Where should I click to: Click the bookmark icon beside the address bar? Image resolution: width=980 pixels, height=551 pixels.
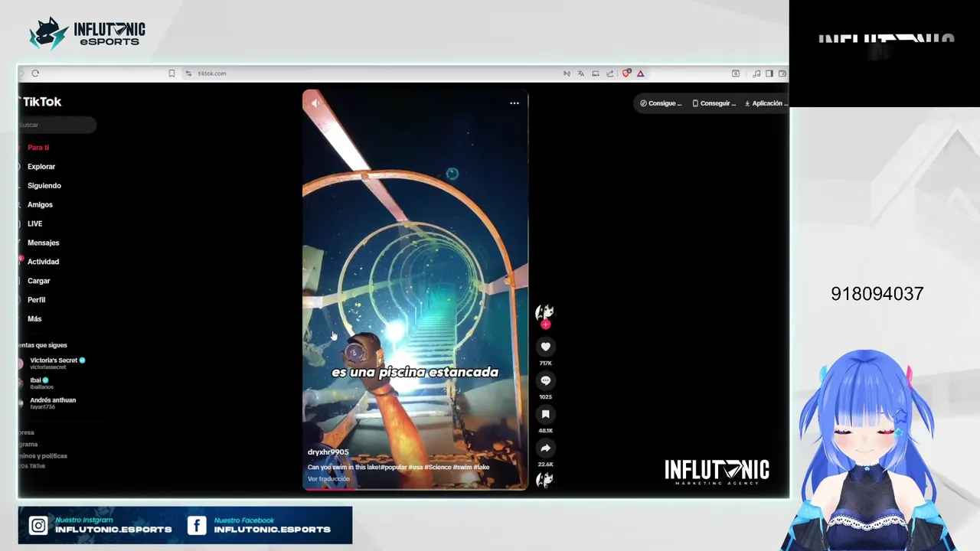(x=171, y=73)
